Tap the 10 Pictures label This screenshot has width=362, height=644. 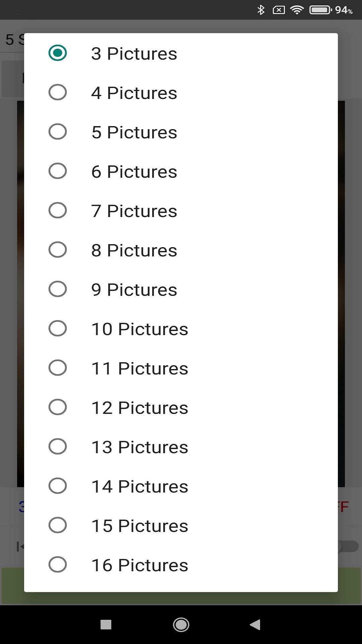pos(139,329)
